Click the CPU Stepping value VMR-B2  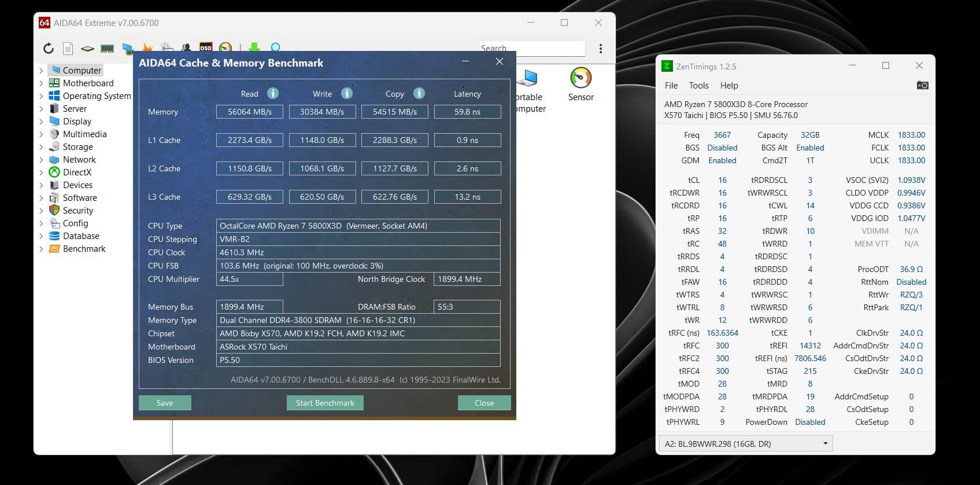(x=358, y=239)
